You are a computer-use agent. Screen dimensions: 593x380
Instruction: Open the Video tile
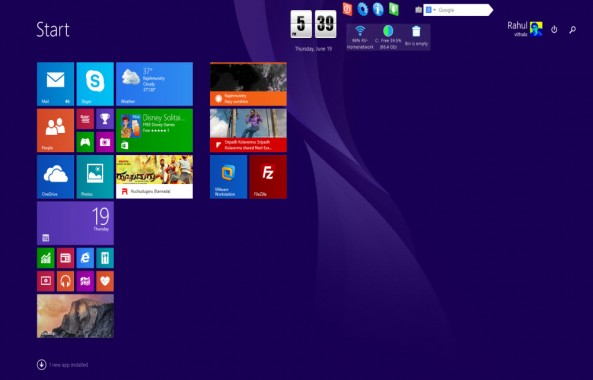[46, 281]
